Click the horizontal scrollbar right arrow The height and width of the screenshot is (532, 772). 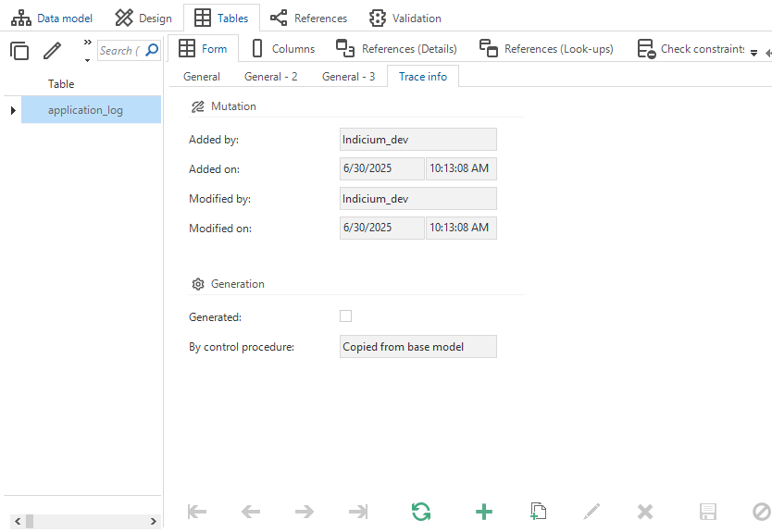(x=153, y=521)
